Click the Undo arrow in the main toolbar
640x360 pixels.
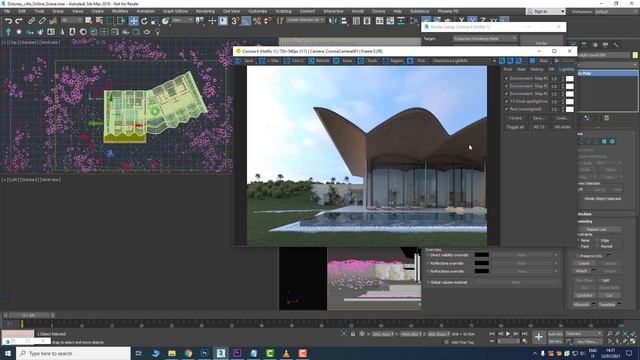click(x=8, y=20)
